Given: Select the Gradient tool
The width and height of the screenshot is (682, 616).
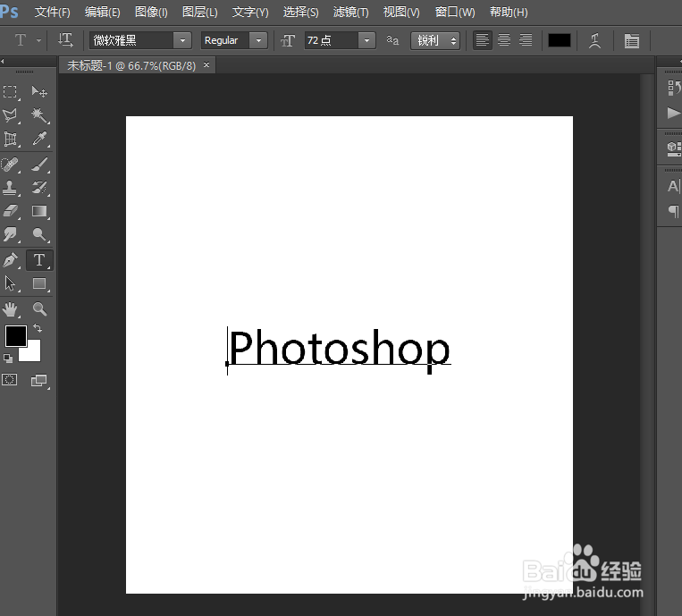Looking at the screenshot, I should [x=39, y=211].
